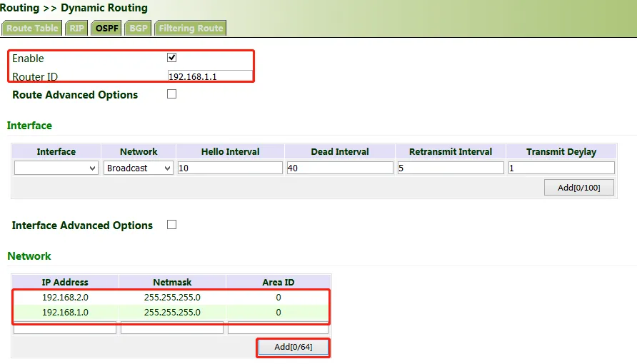Click the Interface column header in table
The height and width of the screenshot is (364, 637).
(56, 152)
